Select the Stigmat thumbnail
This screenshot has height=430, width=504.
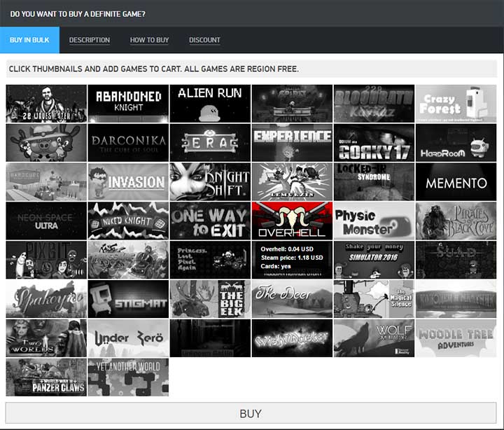pyautogui.click(x=128, y=299)
